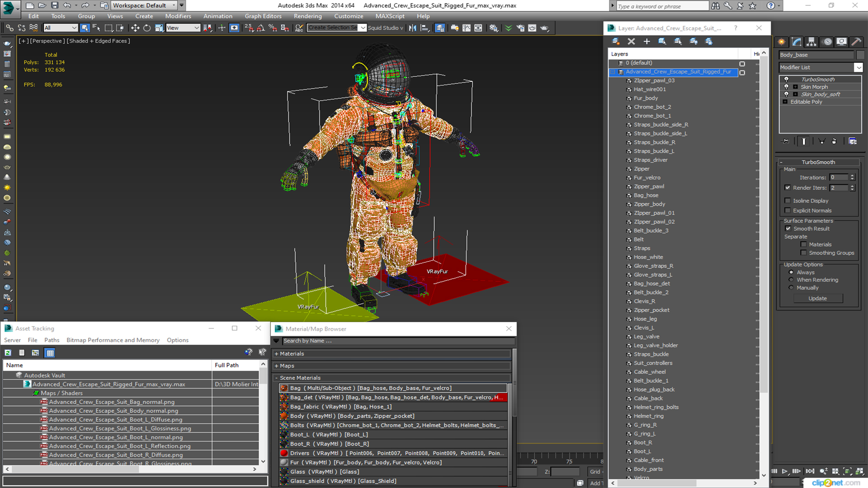The image size is (868, 488).
Task: Click the Search by Name field
Action: 398,341
